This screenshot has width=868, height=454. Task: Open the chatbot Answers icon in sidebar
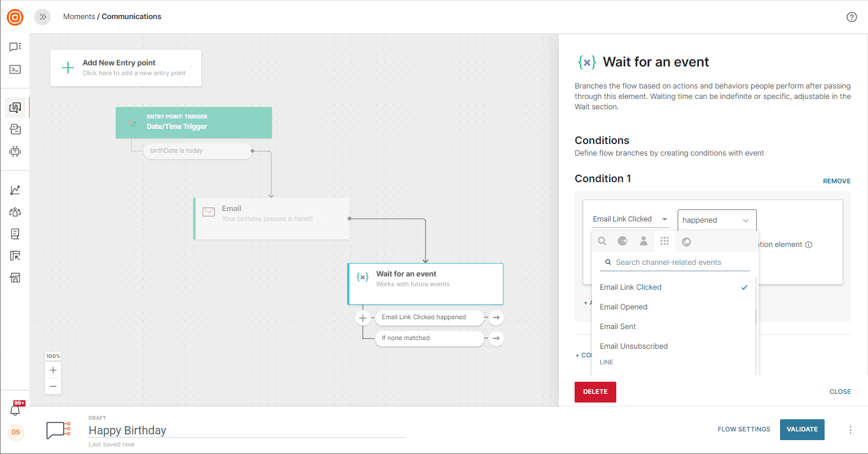[x=15, y=152]
